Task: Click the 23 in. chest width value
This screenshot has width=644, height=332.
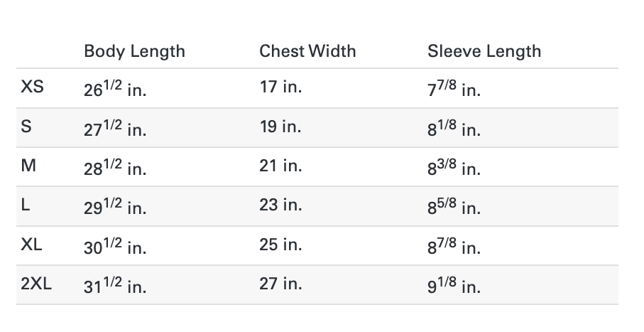Action: [x=280, y=205]
